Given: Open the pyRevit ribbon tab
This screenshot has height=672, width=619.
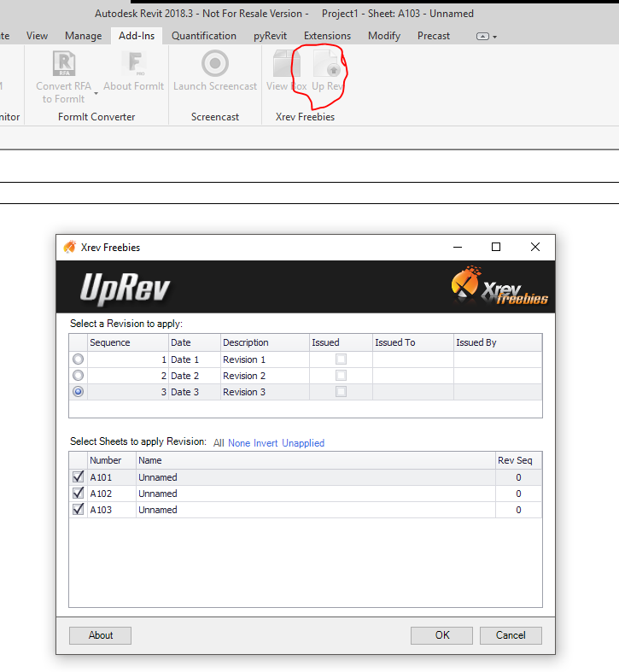Looking at the screenshot, I should (x=270, y=36).
